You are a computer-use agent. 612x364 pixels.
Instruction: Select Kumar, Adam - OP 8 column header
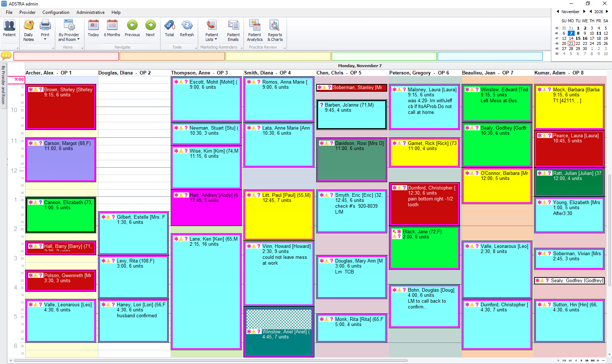click(x=559, y=73)
